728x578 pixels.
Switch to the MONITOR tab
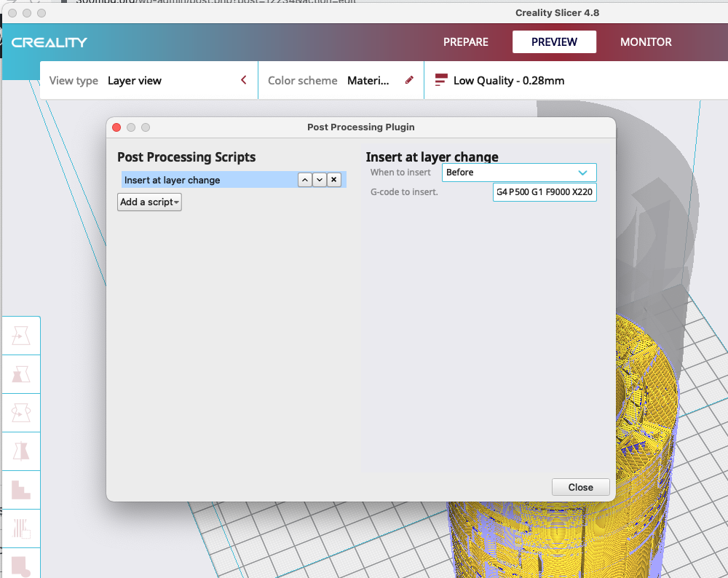coord(646,41)
